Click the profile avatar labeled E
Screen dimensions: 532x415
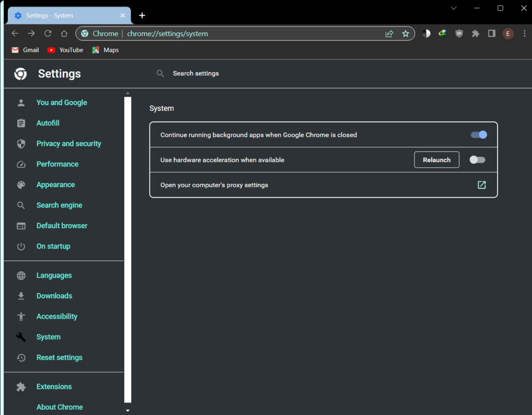point(508,33)
